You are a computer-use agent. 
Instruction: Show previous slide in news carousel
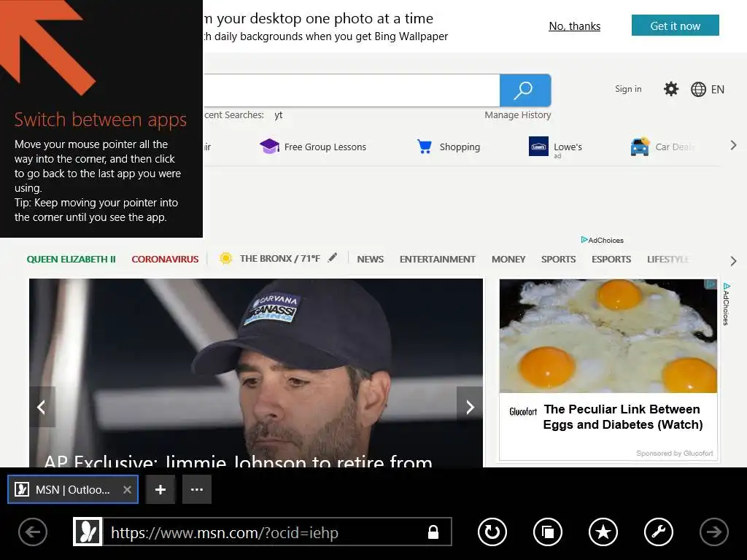click(x=42, y=407)
